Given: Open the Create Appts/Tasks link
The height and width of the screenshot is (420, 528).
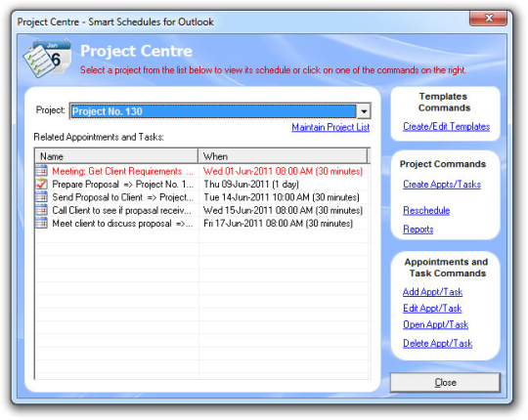Looking at the screenshot, I should pos(442,185).
